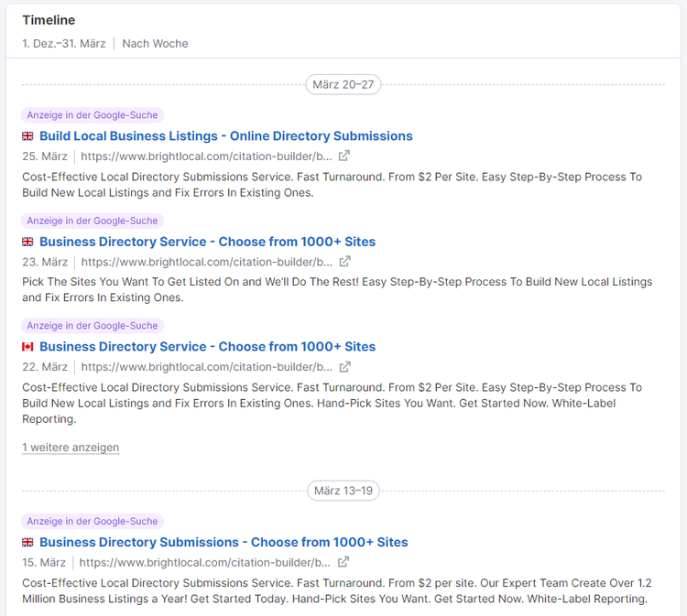
Task: Click the 'Timeline' heading
Action: click(x=49, y=20)
